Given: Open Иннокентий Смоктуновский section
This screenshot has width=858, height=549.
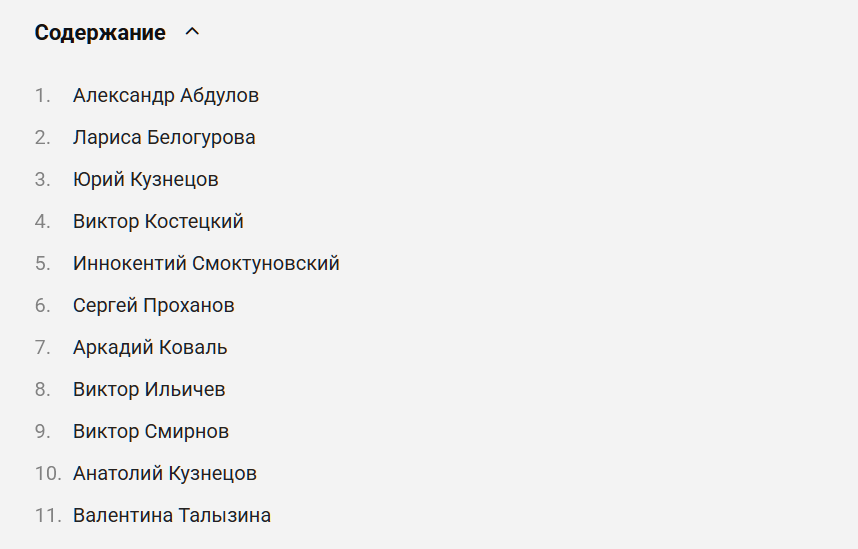Looking at the screenshot, I should click(x=206, y=263).
